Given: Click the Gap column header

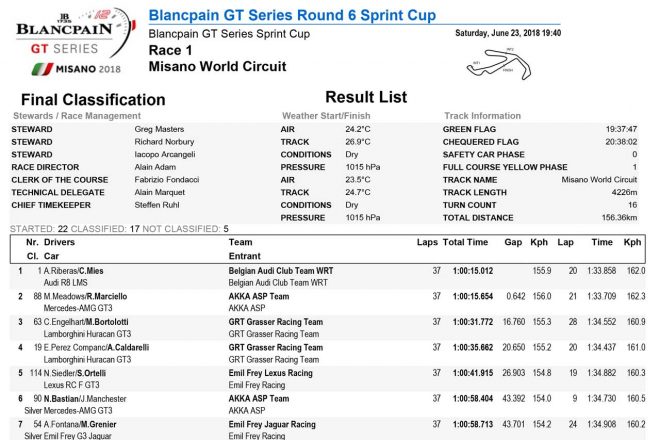Looking at the screenshot, I should (513, 243).
